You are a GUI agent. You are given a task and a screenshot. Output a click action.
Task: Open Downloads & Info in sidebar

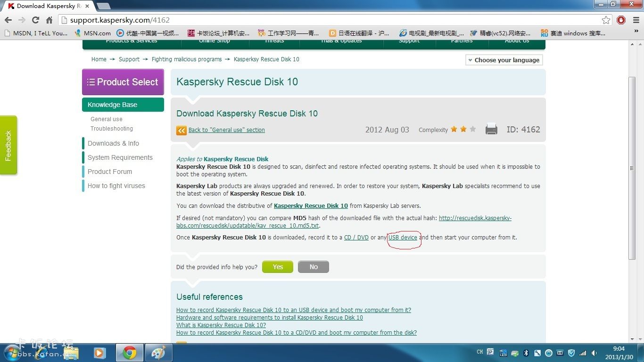113,143
